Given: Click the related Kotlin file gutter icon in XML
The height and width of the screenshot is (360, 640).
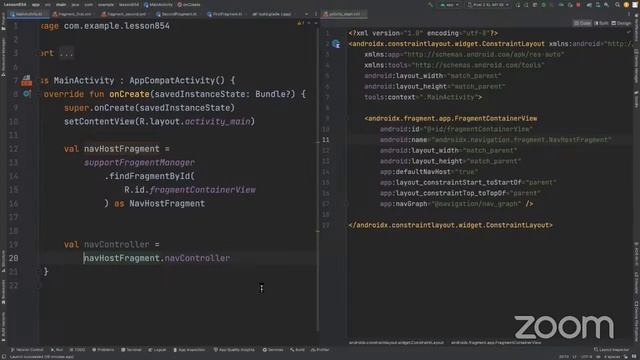Looking at the screenshot, I should coord(336,44).
